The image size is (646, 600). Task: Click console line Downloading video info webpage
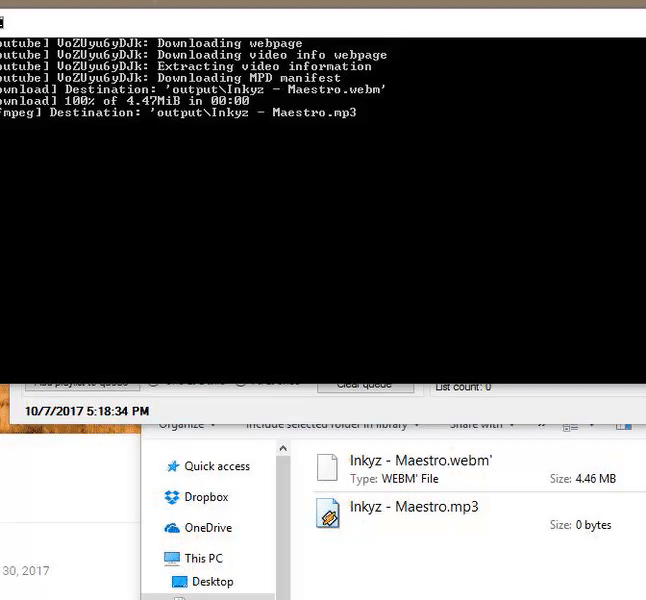click(x=193, y=55)
